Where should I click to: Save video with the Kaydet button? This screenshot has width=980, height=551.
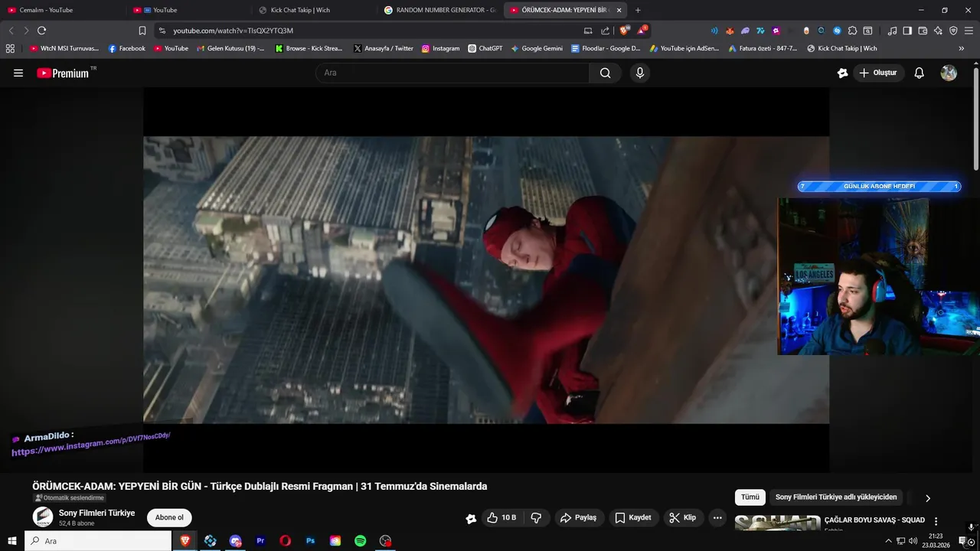coord(633,518)
